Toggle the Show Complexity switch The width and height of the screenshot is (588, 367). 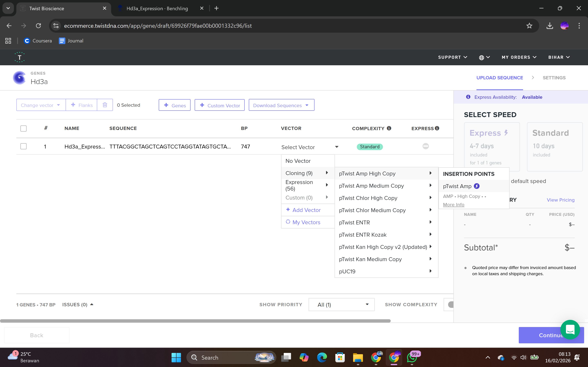tap(450, 304)
